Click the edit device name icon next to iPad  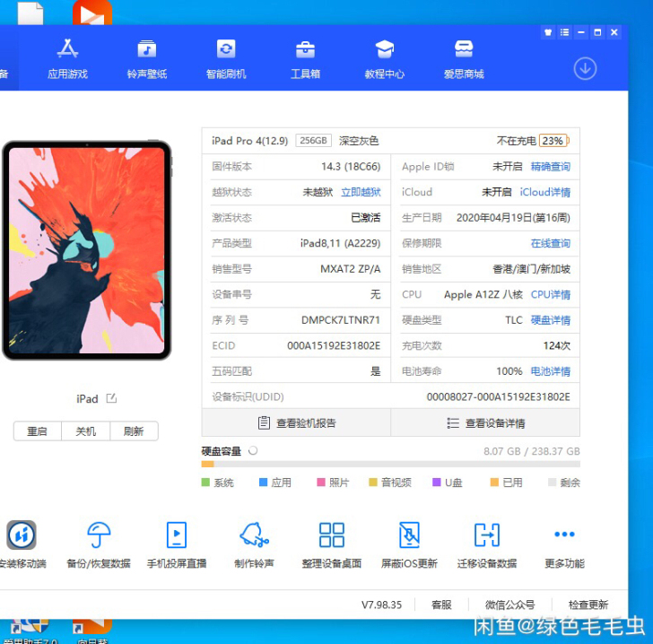(111, 398)
